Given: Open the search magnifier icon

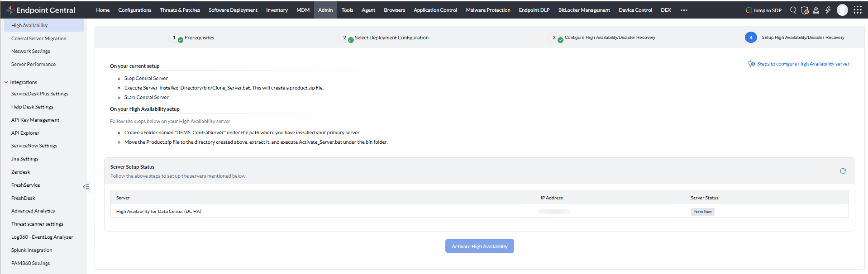Looking at the screenshot, I should coord(793,10).
